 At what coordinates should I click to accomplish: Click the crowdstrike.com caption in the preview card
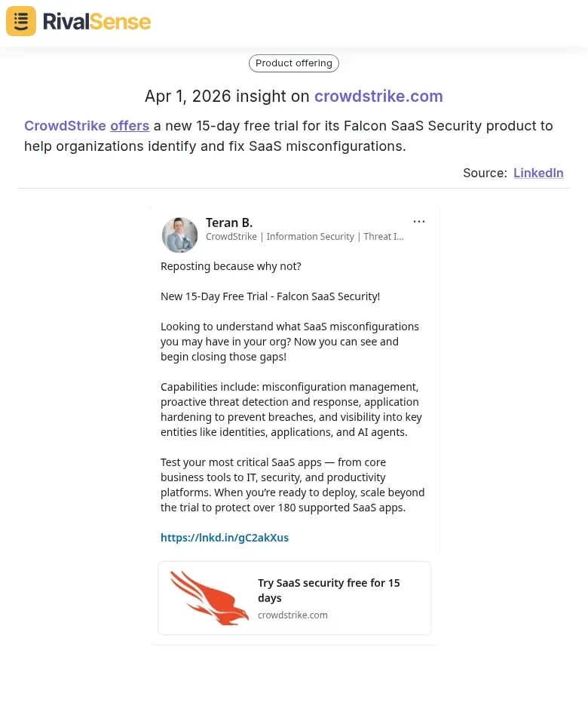pos(292,615)
